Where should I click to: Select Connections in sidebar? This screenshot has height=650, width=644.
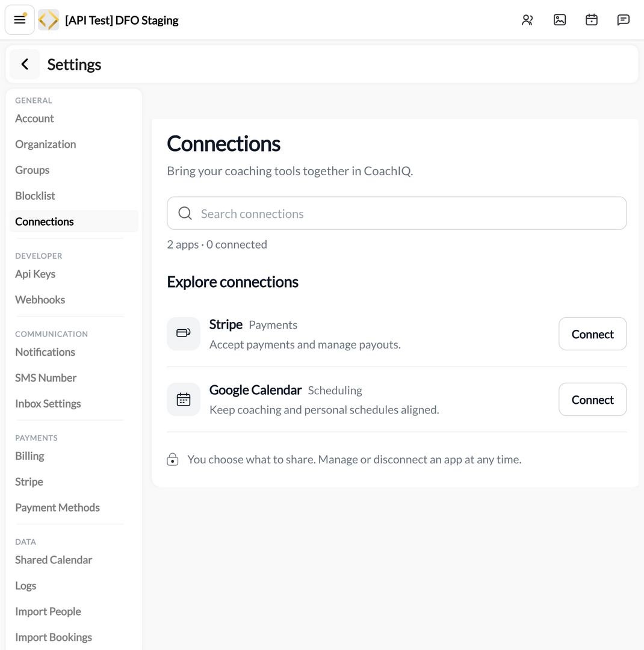click(74, 221)
